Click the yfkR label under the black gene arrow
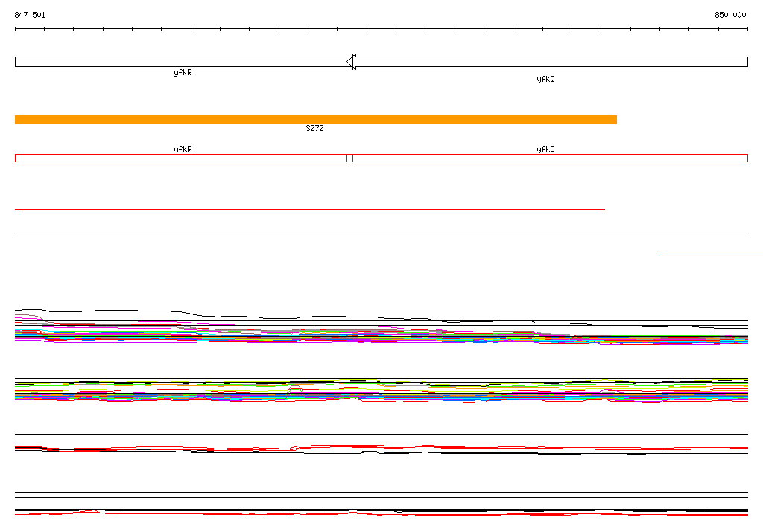The image size is (763, 532). click(x=183, y=72)
